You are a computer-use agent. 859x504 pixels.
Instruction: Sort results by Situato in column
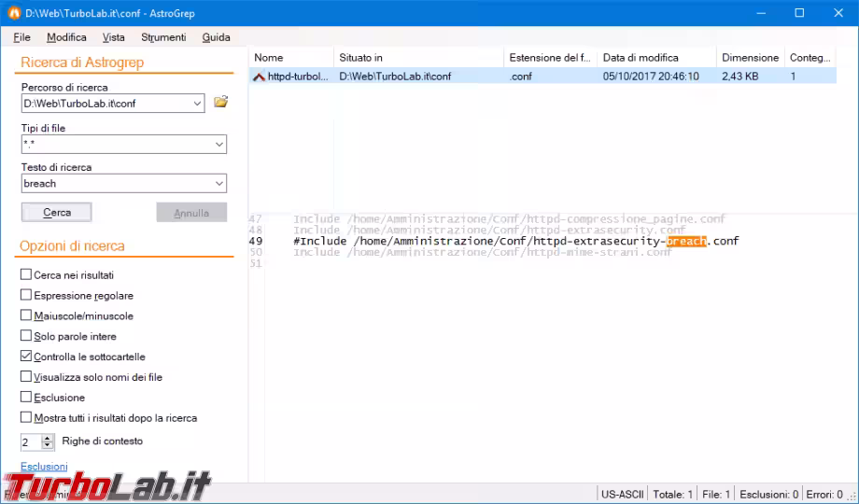418,58
